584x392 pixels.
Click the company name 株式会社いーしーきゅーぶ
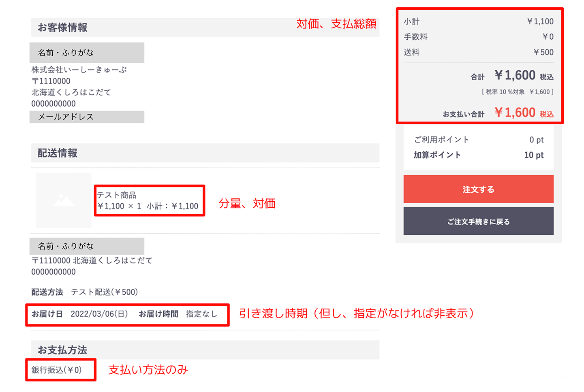tap(79, 70)
